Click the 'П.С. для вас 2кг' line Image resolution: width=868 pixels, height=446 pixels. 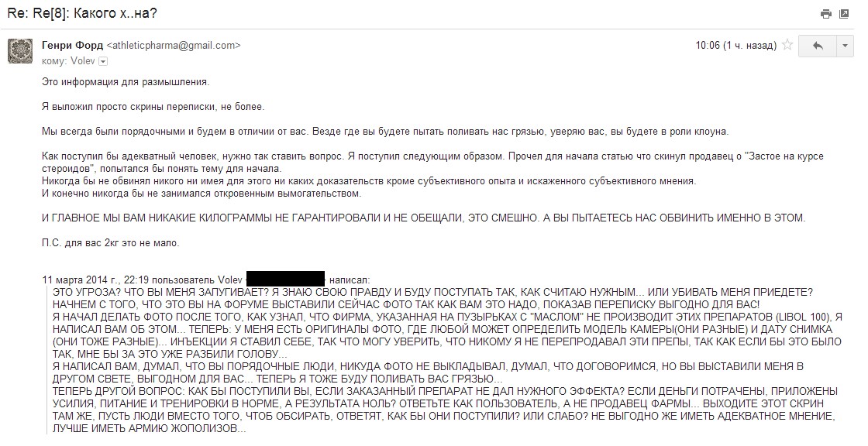pos(110,242)
